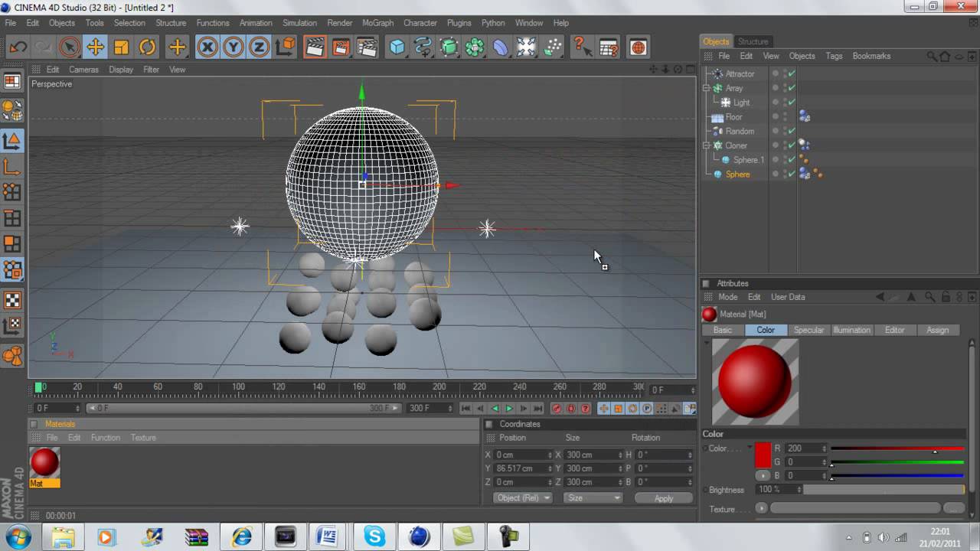Toggle the Y axis lock
Viewport: 980px width, 551px height.
[233, 47]
